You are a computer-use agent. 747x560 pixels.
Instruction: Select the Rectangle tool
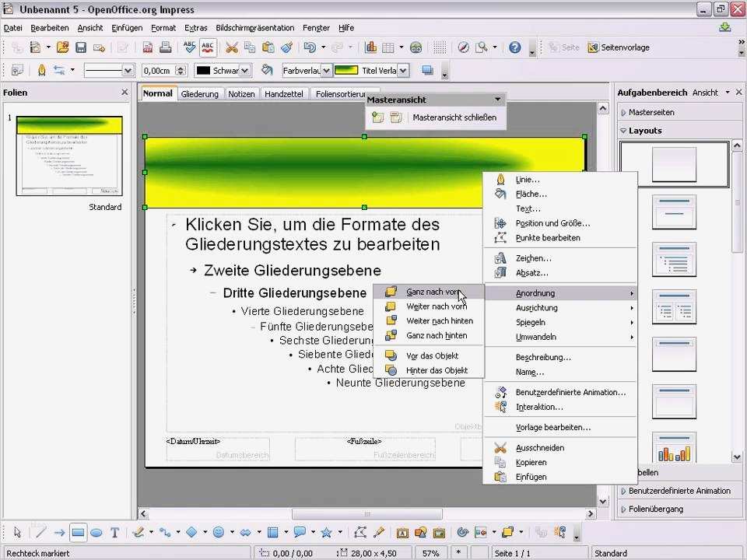click(79, 533)
